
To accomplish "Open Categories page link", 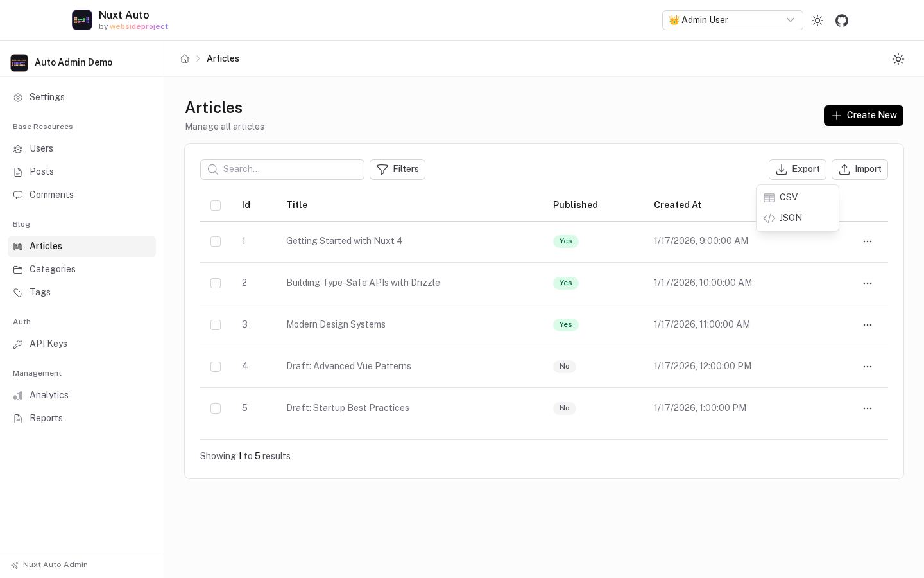I will pos(81,270).
